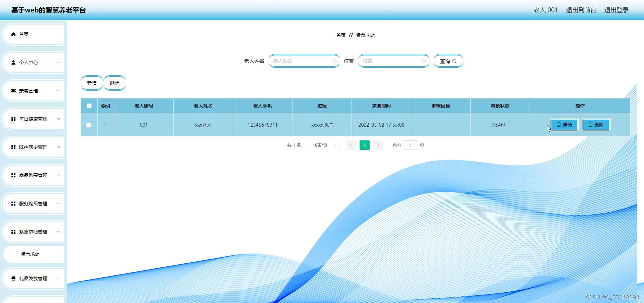The height and width of the screenshot is (303, 644).
Task: Click the 礼品发放管理 menu label
Action: pyautogui.click(x=33, y=278)
